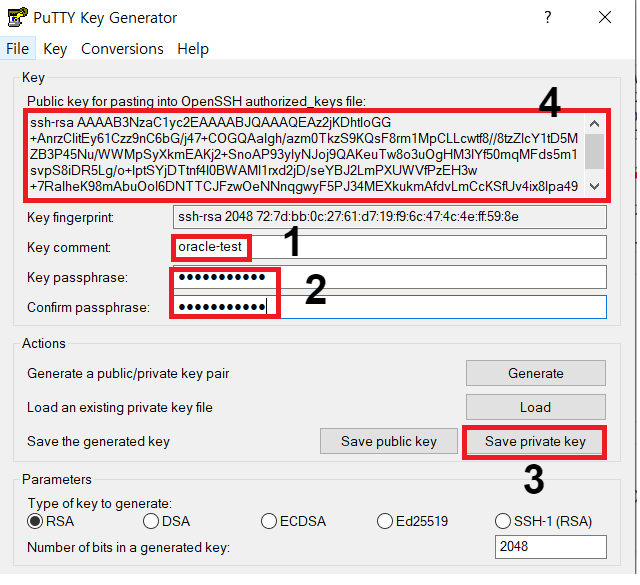Open the File menu

18,49
